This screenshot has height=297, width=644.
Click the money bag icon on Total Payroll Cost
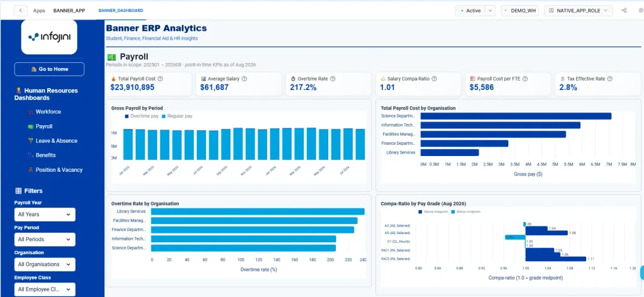(x=113, y=79)
